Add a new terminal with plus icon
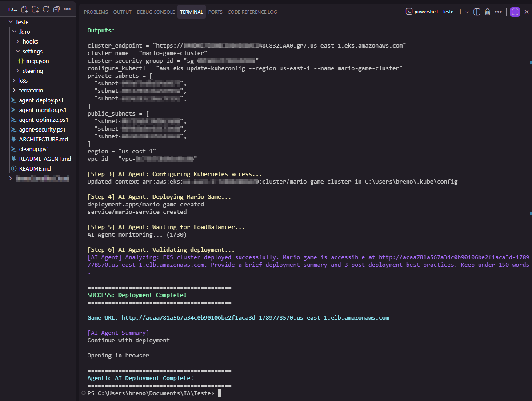The image size is (532, 401). tap(460, 12)
